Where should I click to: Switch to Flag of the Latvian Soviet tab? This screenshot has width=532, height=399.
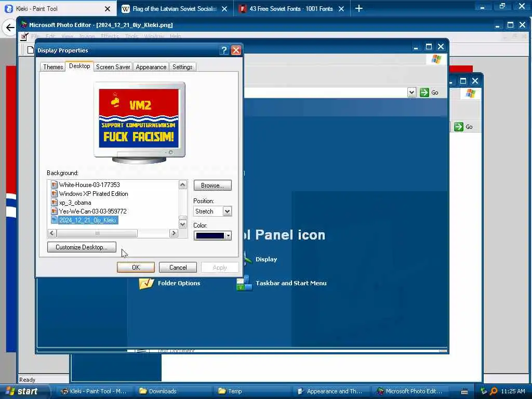pyautogui.click(x=175, y=9)
